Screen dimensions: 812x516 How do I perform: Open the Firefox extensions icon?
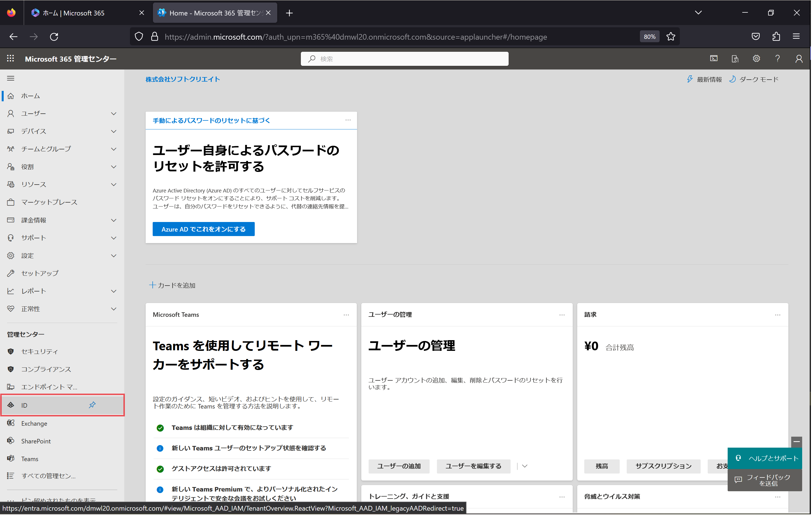(777, 37)
